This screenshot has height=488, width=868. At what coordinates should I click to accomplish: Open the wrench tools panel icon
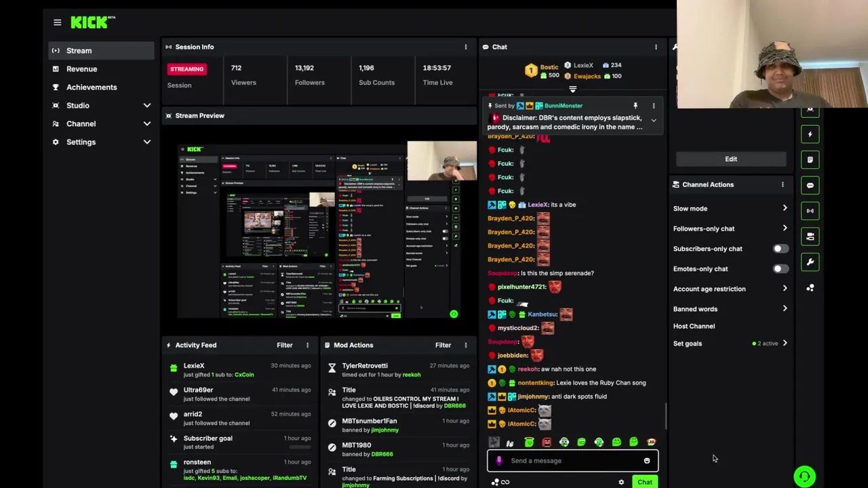coord(810,262)
